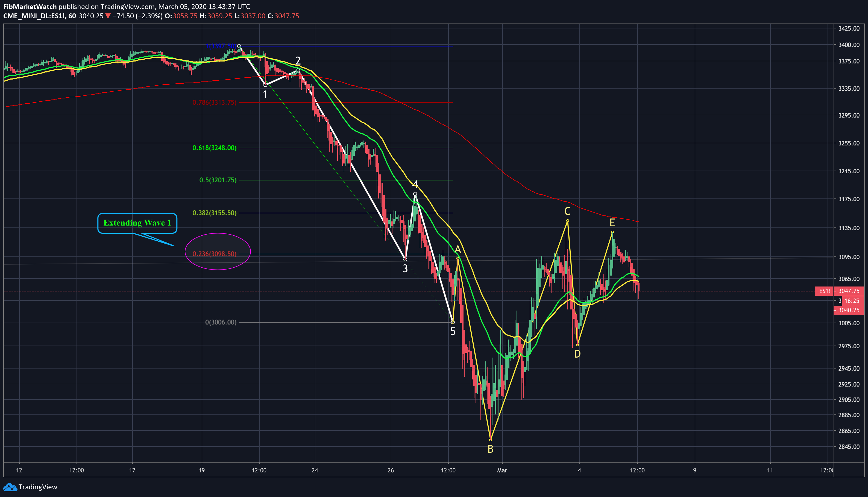Click the 3255.00 price axis label
This screenshot has width=868, height=497.
click(849, 143)
